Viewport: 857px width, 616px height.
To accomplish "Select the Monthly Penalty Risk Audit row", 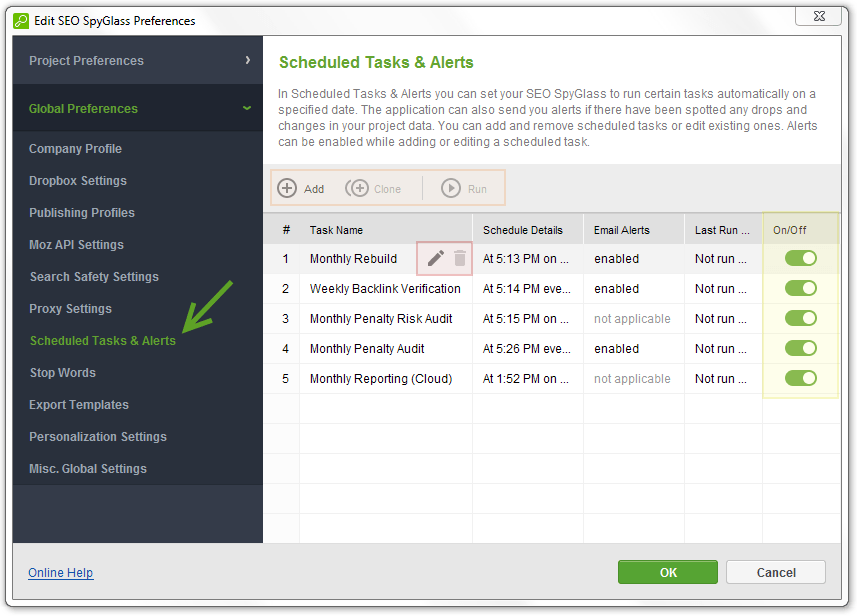I will point(551,319).
